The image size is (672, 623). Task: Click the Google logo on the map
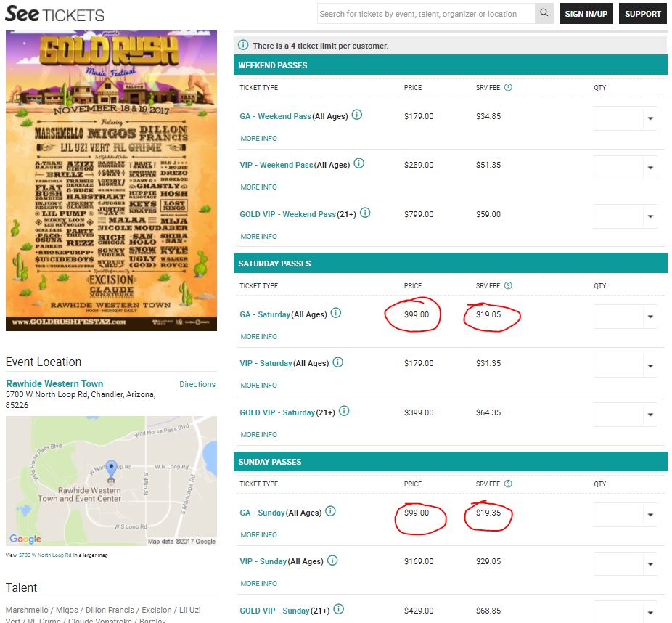(25, 539)
